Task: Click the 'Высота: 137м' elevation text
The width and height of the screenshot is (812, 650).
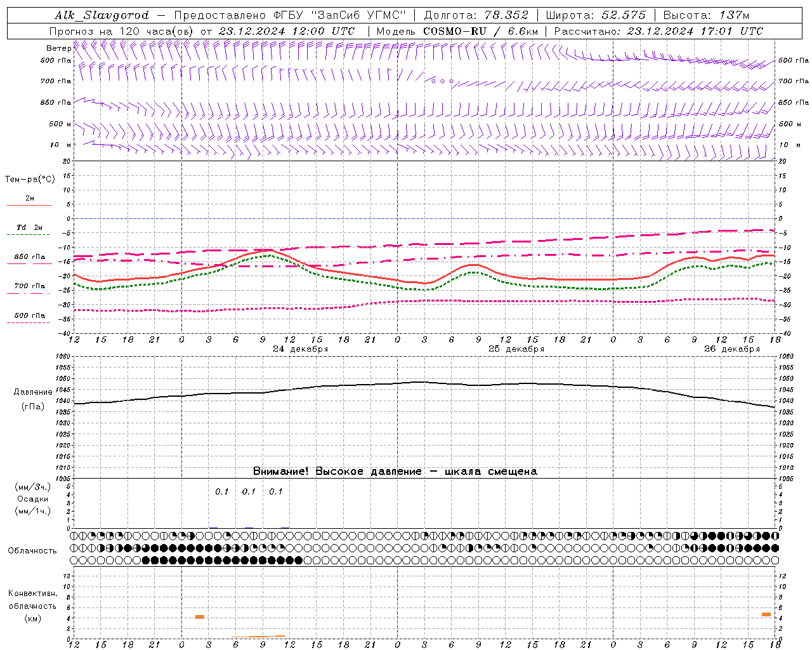Action: (706, 15)
